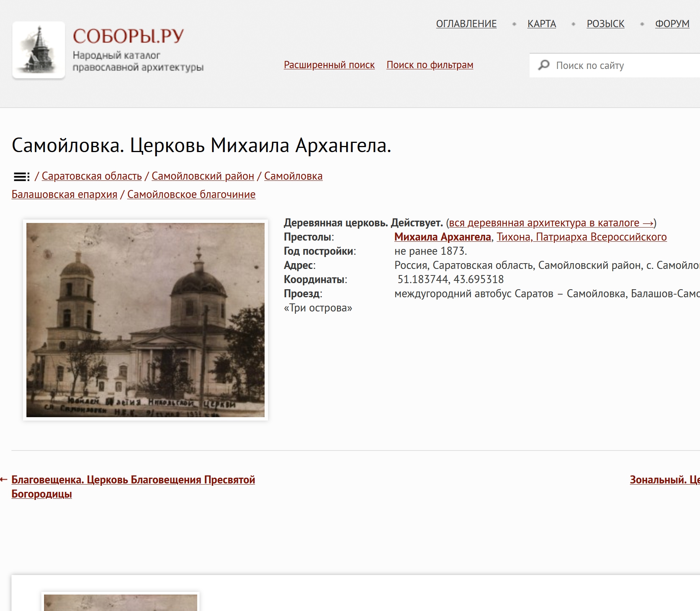Click the СОБОРЫ.РУ site title
This screenshot has height=611, width=700.
point(128,36)
